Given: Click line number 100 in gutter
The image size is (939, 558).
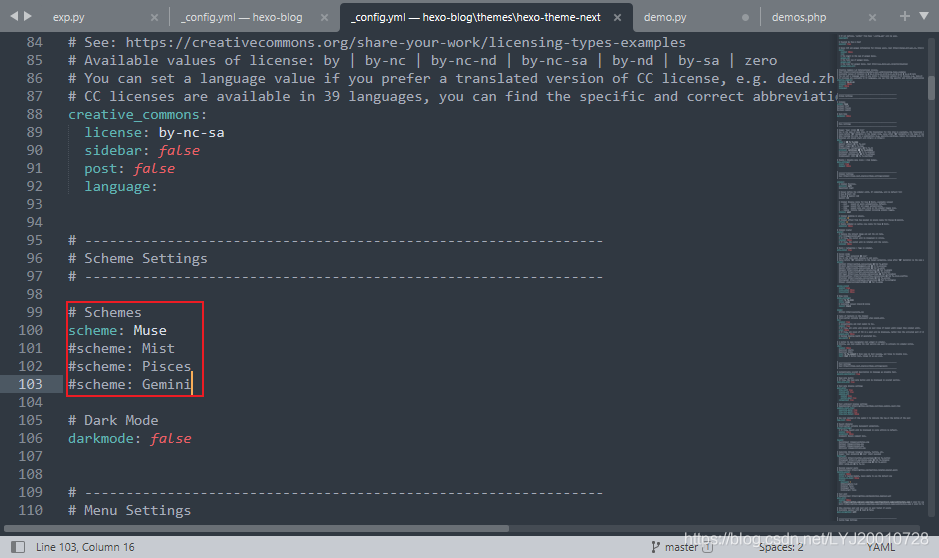Looking at the screenshot, I should (x=31, y=330).
